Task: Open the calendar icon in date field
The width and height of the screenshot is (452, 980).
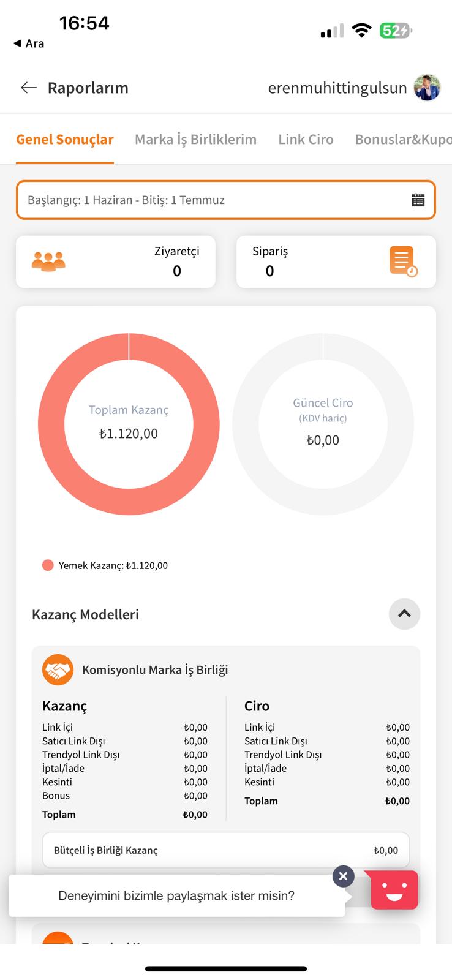Action: point(418,200)
